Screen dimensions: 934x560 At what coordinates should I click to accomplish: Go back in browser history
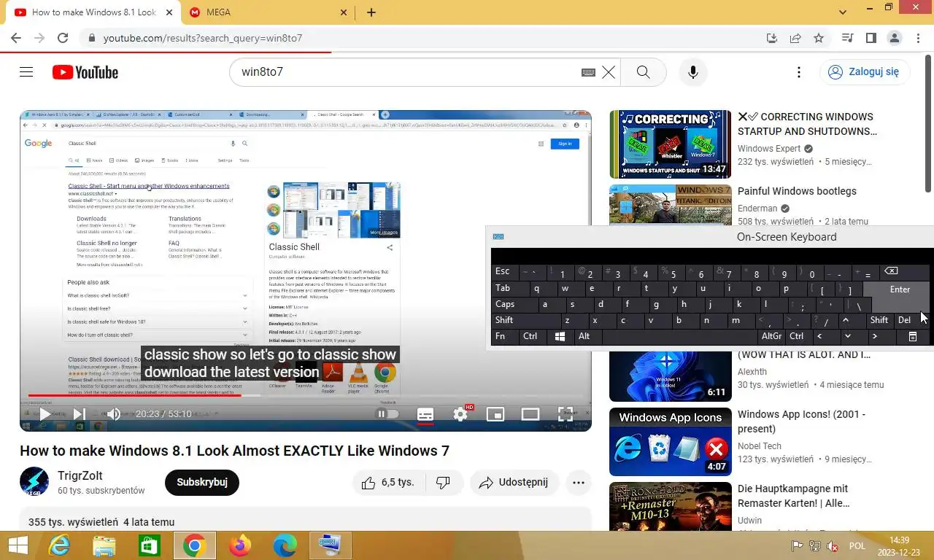point(16,38)
